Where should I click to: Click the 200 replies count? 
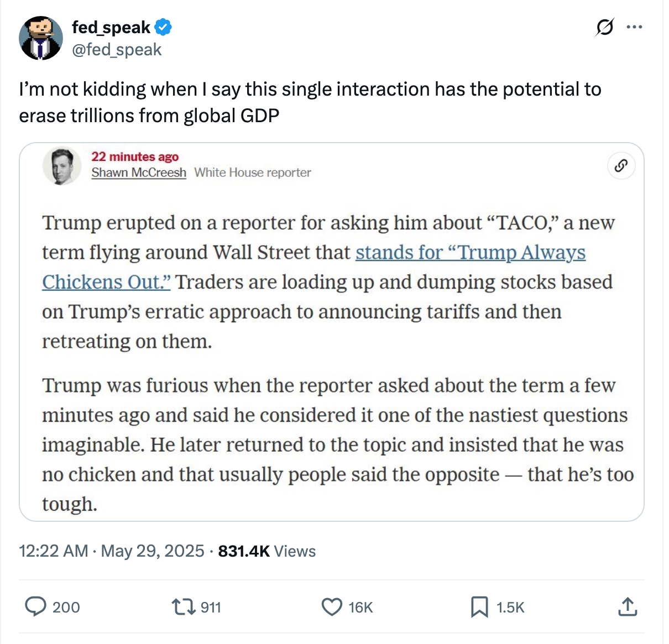pos(66,608)
